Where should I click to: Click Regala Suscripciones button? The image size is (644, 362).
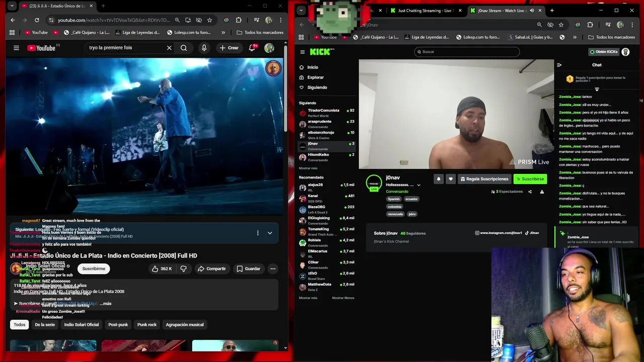pyautogui.click(x=484, y=179)
